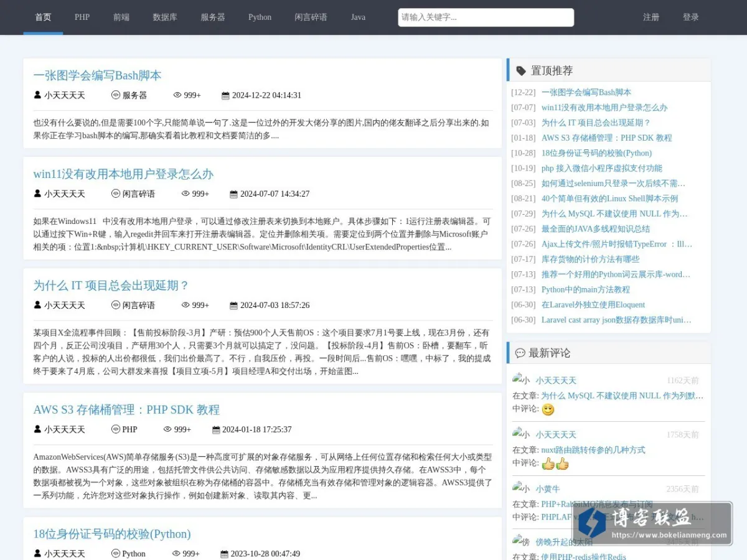Open sidebar link 40个简单但有效的Linux Shell脚本示例
747x560 pixels.
point(609,198)
